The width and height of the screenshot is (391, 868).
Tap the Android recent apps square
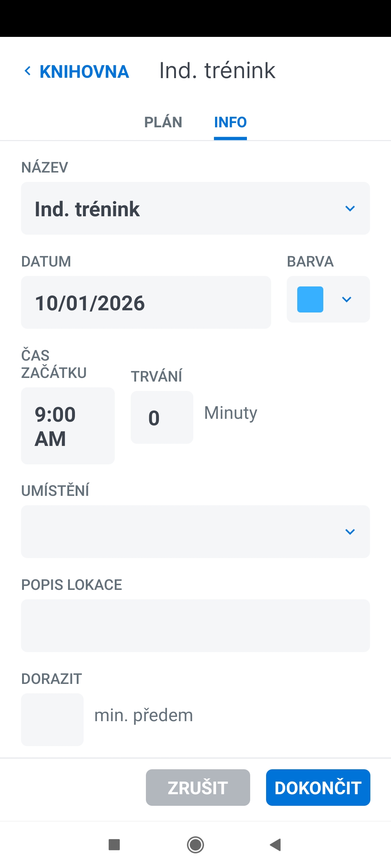114,845
